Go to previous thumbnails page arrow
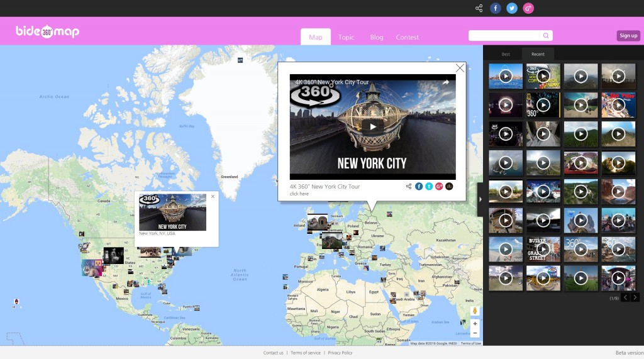This screenshot has height=359, width=644. [625, 297]
